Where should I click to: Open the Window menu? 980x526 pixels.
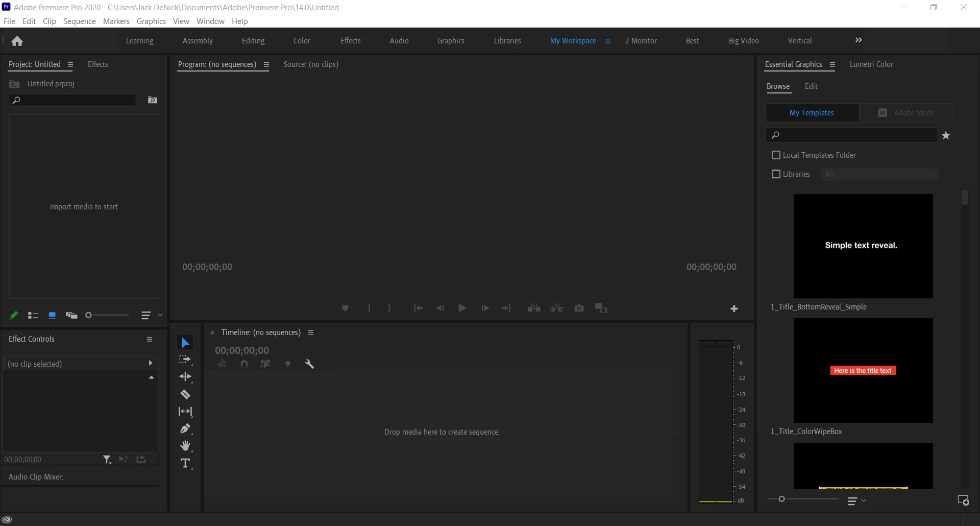tap(210, 21)
